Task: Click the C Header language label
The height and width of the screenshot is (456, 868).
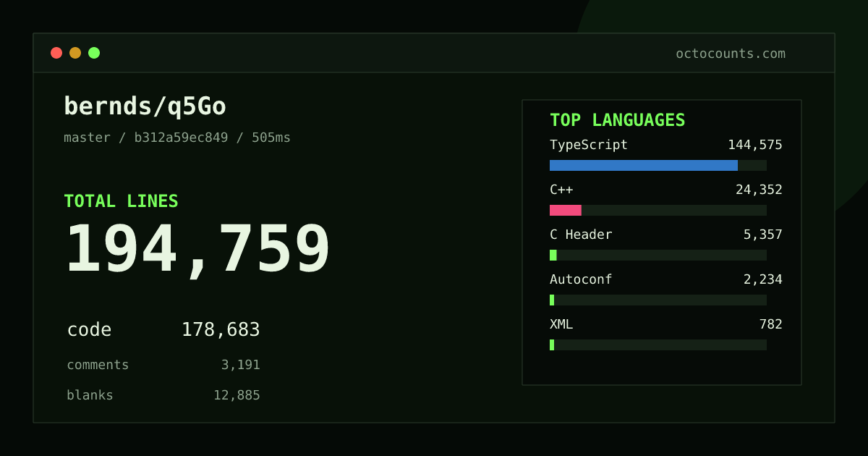Action: point(581,235)
